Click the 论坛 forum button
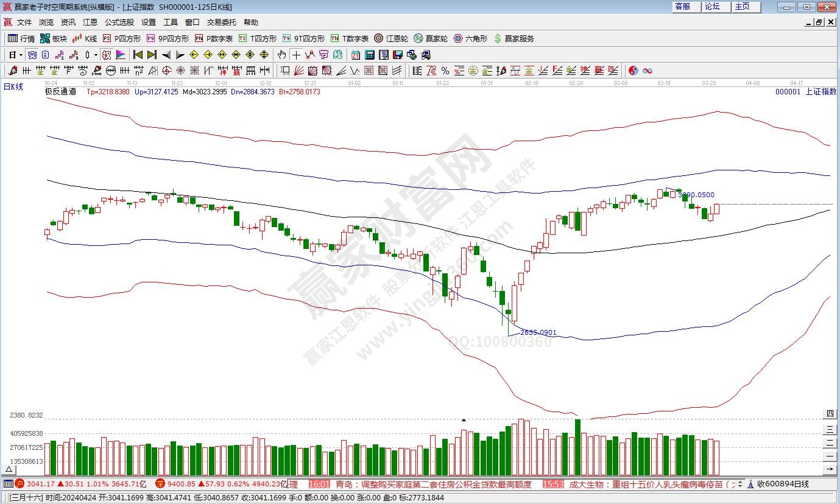840x504 pixels. click(x=712, y=7)
